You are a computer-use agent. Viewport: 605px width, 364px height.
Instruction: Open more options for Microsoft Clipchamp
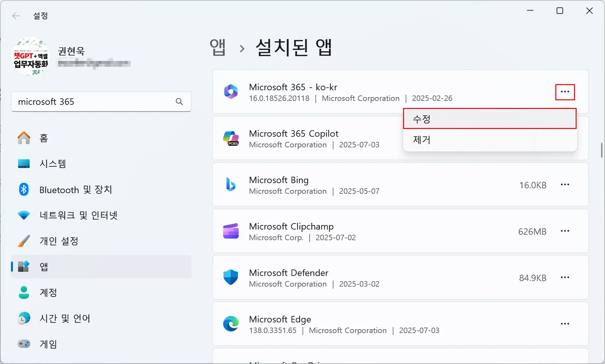tap(565, 231)
